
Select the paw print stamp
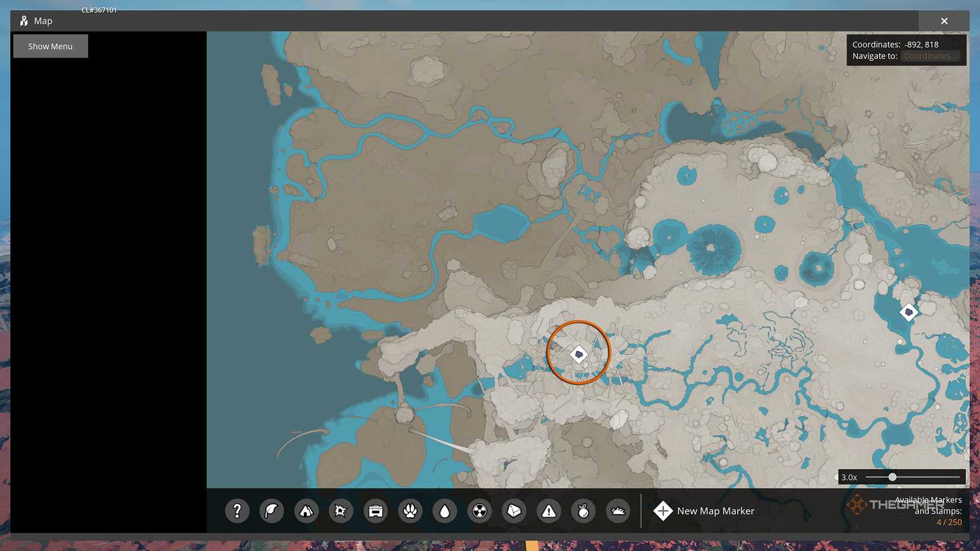point(410,511)
